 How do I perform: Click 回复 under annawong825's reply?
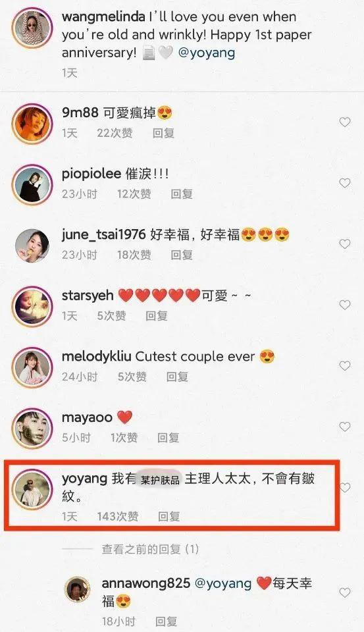coord(166,621)
